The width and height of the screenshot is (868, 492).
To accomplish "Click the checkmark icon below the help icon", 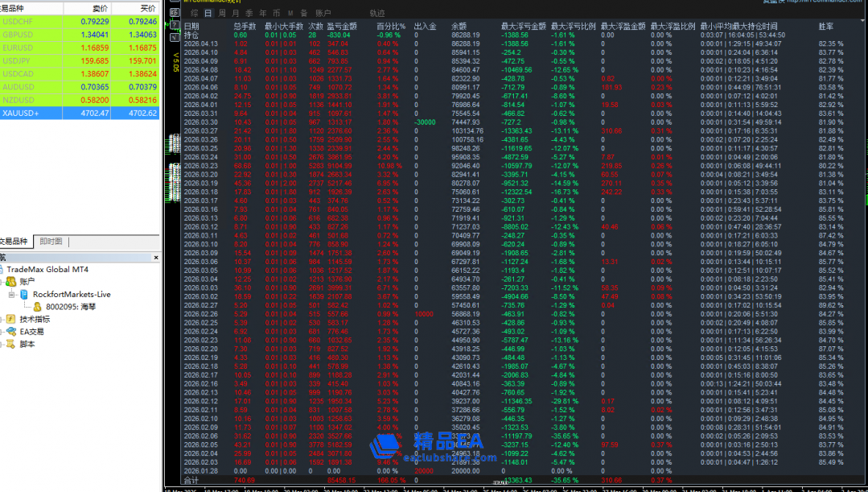I will point(175,37).
